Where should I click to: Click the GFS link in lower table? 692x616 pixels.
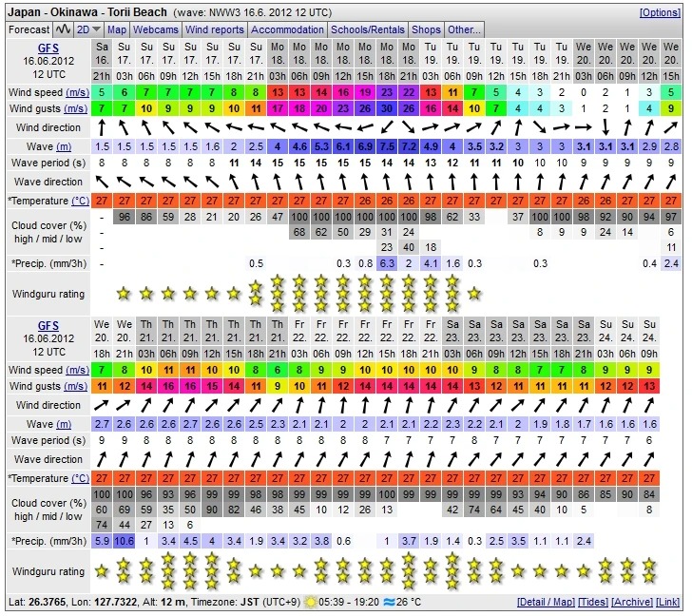coord(48,326)
